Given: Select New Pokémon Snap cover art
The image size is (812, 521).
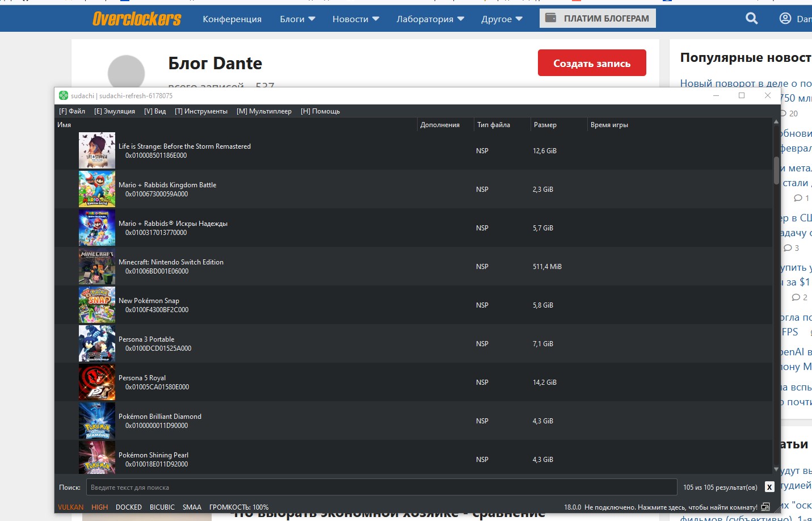Looking at the screenshot, I should 97,305.
